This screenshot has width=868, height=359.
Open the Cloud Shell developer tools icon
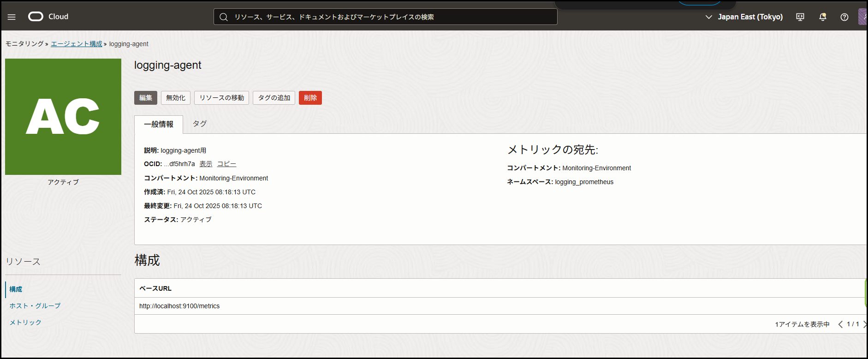[800, 17]
